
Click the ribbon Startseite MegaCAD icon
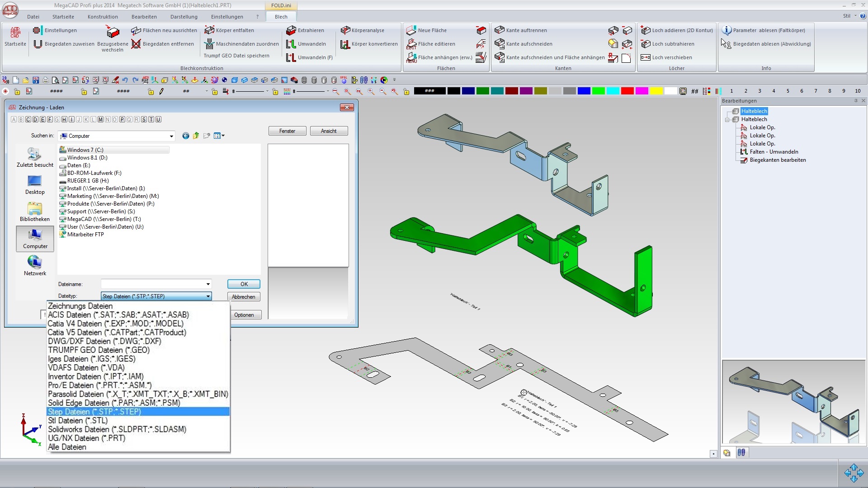tap(15, 33)
